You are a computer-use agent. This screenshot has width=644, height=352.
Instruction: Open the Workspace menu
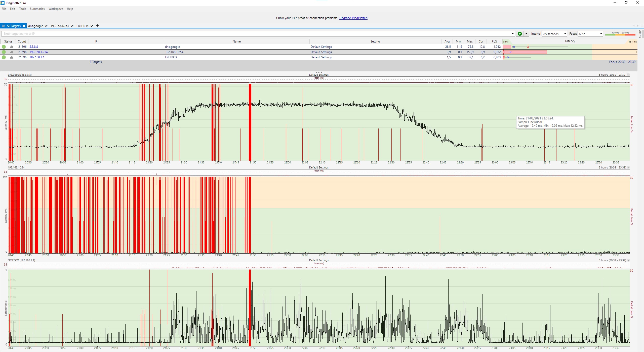(56, 9)
